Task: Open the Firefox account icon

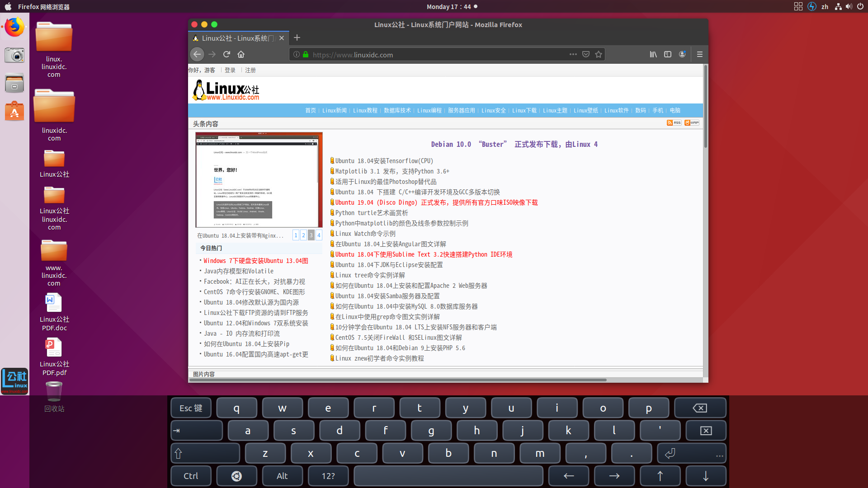Action: click(x=682, y=54)
